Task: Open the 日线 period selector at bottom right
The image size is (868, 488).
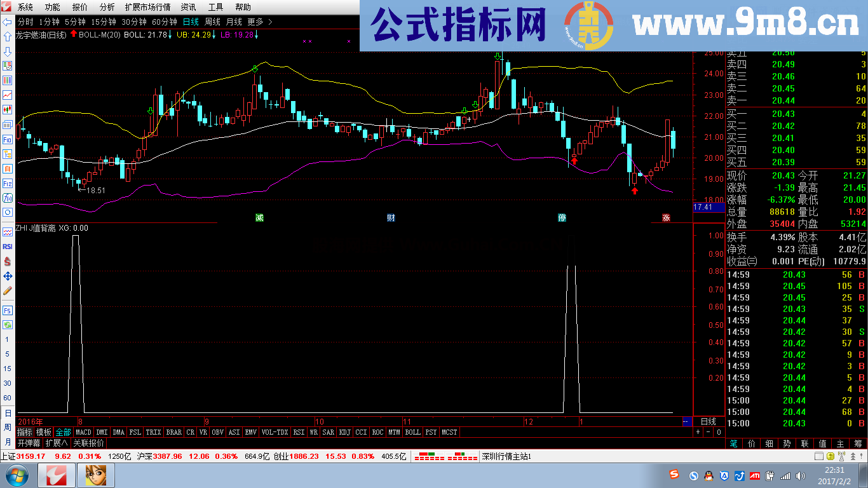Action: [708, 421]
